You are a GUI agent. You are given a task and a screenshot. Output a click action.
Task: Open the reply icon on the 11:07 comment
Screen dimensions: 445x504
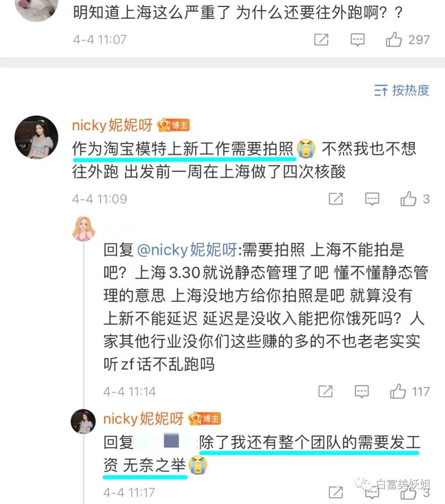pyautogui.click(x=357, y=40)
